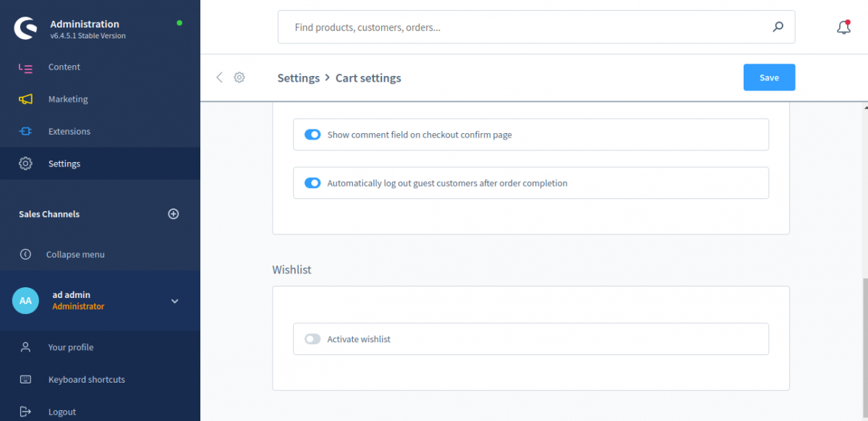Open the notifications bell
Viewport: 868px width, 421px height.
pos(843,27)
